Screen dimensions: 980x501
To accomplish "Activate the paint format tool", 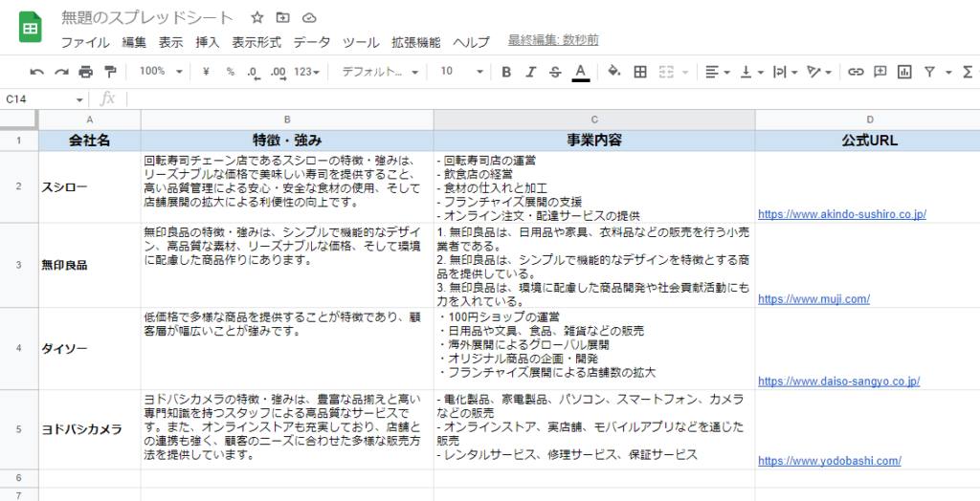I will pos(110,72).
